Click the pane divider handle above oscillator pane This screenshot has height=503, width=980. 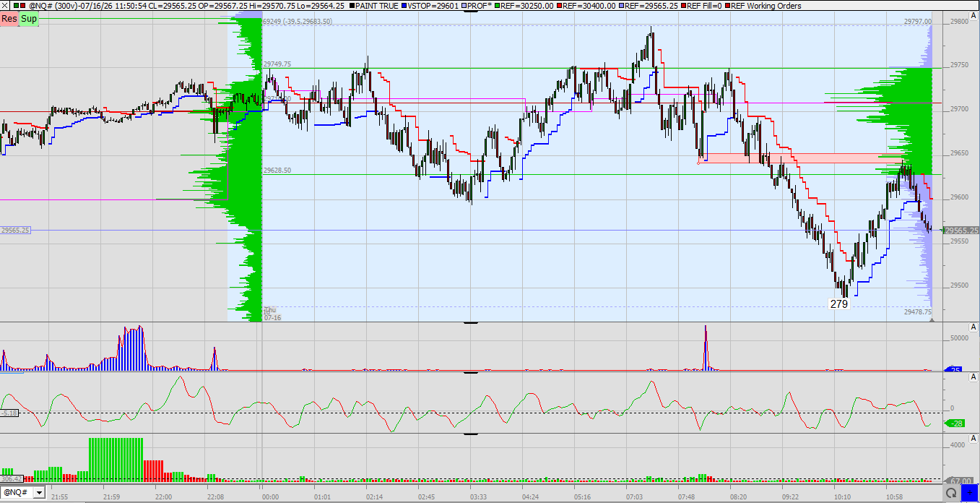[x=471, y=372]
